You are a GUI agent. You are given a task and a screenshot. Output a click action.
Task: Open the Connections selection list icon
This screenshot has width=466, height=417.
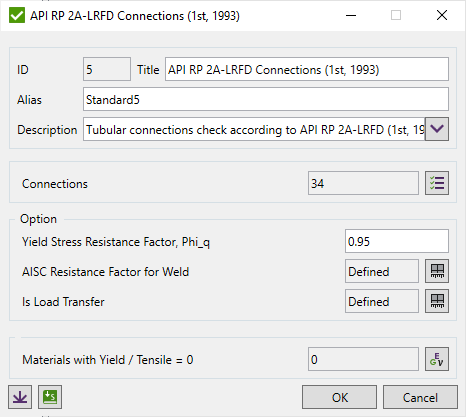[437, 183]
